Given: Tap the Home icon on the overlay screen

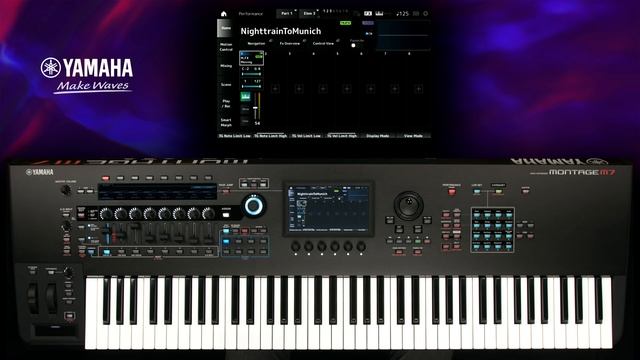Looking at the screenshot, I should click(x=224, y=14).
